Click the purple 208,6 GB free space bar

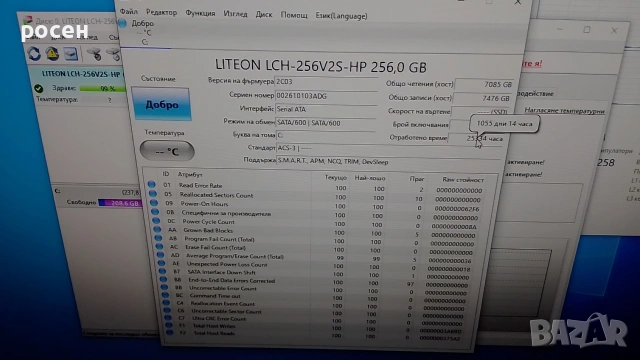coord(120,203)
